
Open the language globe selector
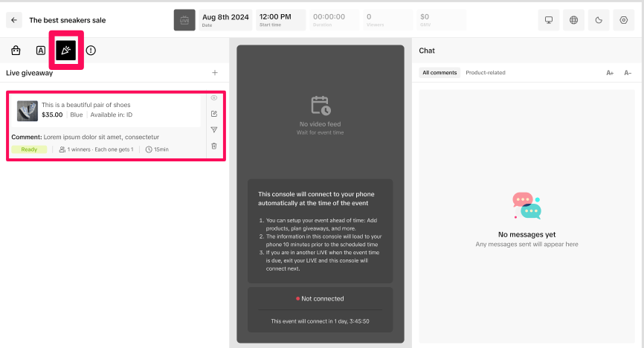pyautogui.click(x=574, y=20)
